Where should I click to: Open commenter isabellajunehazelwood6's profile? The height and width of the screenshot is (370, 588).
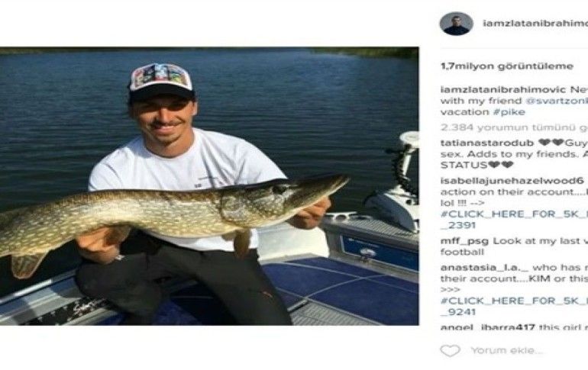point(512,181)
